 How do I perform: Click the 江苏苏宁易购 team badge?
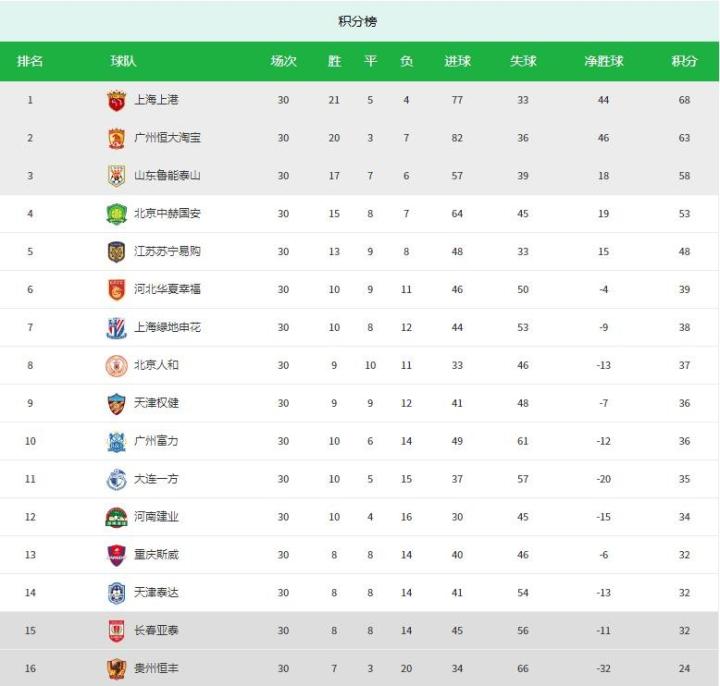tap(117, 252)
